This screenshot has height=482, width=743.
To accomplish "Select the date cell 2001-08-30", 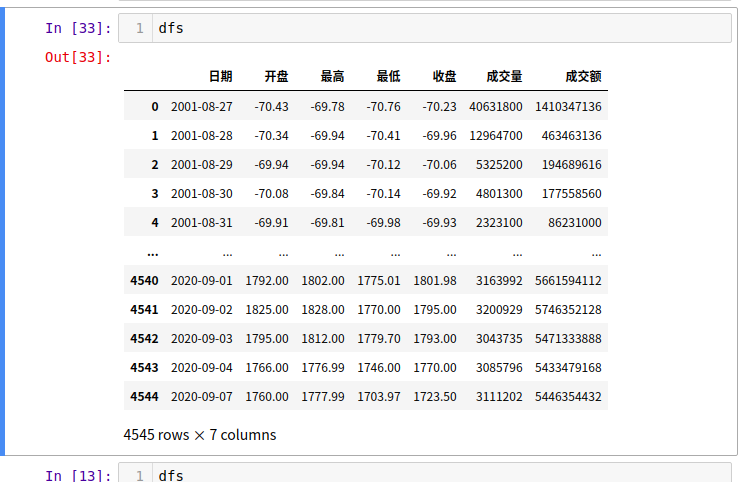I will [202, 193].
